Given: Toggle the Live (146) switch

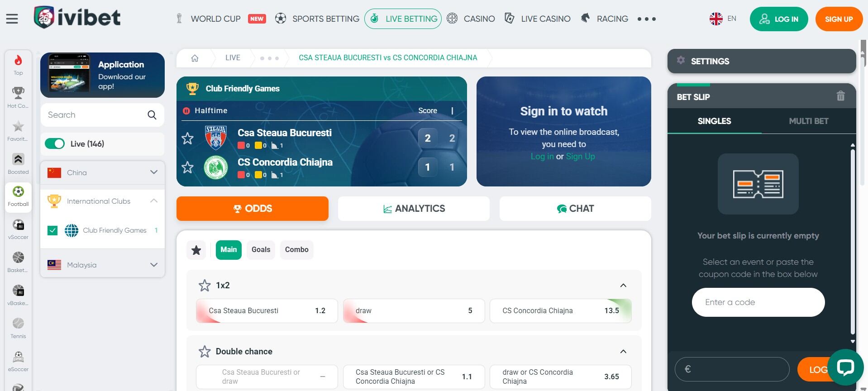Looking at the screenshot, I should (x=55, y=144).
